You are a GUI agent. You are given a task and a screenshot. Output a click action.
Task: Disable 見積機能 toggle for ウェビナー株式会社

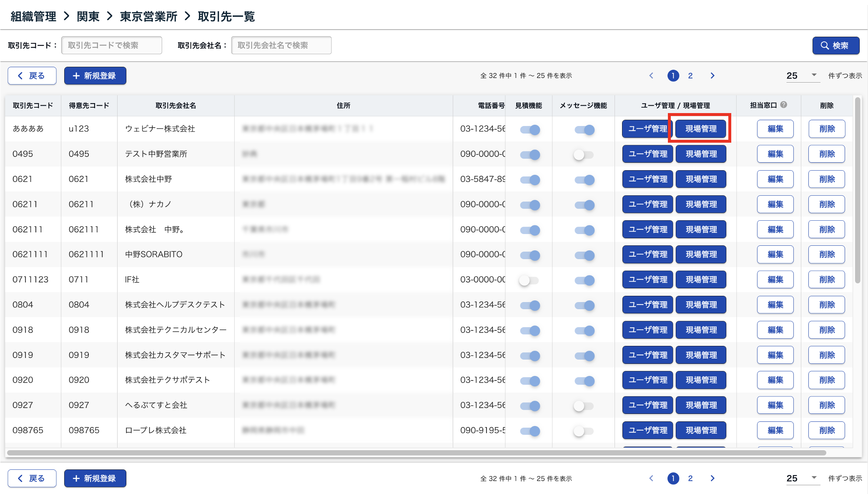[x=530, y=129]
